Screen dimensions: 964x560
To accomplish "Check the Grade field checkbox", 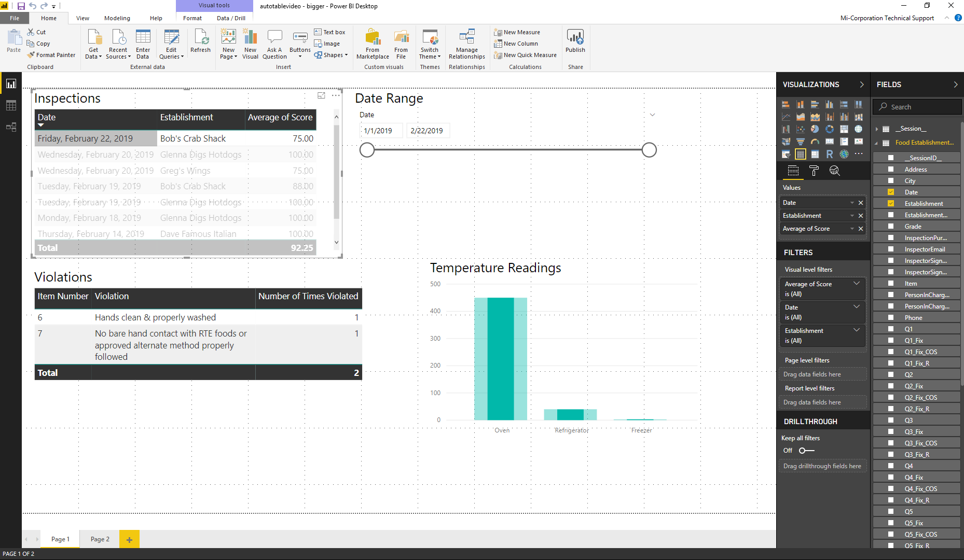I will click(891, 226).
